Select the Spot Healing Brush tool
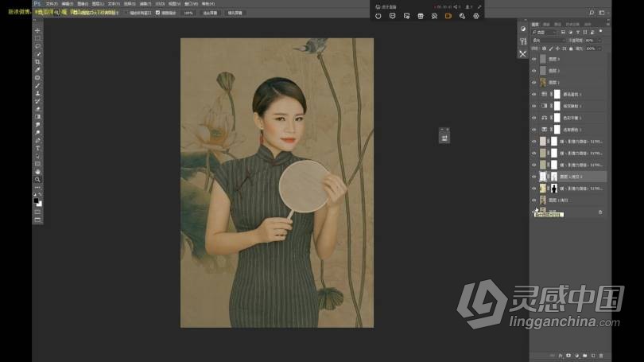Screen dimensions: 644x362 tap(37, 78)
